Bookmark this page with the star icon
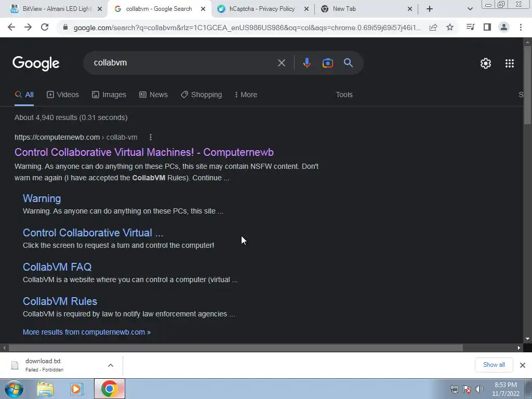 pos(450,27)
